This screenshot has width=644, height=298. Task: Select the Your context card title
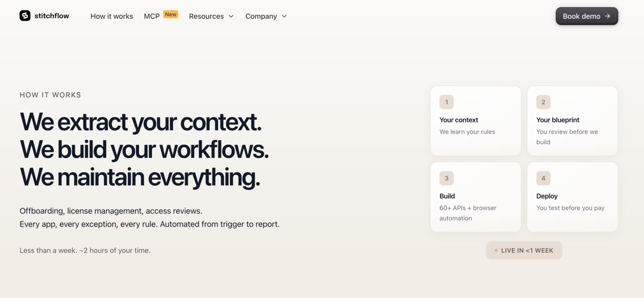(459, 120)
